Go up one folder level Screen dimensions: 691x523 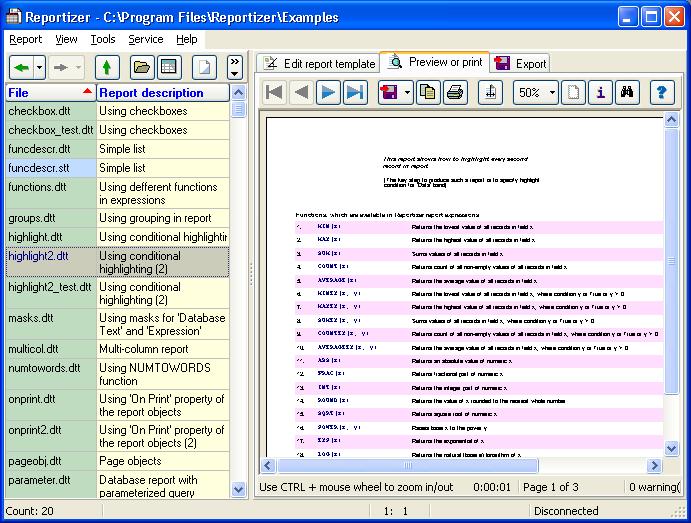(107, 67)
